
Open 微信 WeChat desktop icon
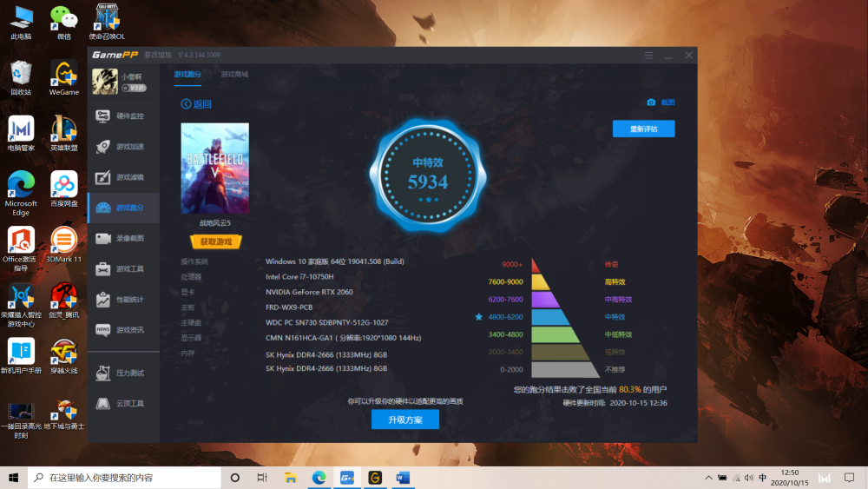(x=63, y=23)
